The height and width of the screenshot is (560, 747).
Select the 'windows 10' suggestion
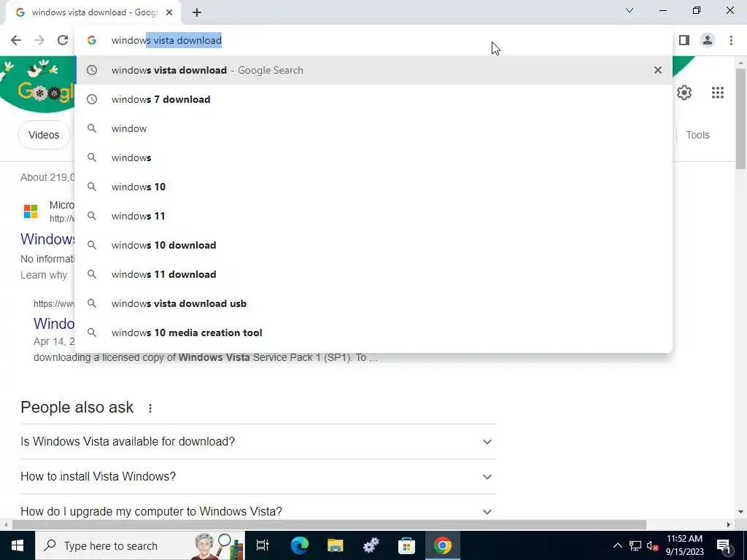coord(373,187)
